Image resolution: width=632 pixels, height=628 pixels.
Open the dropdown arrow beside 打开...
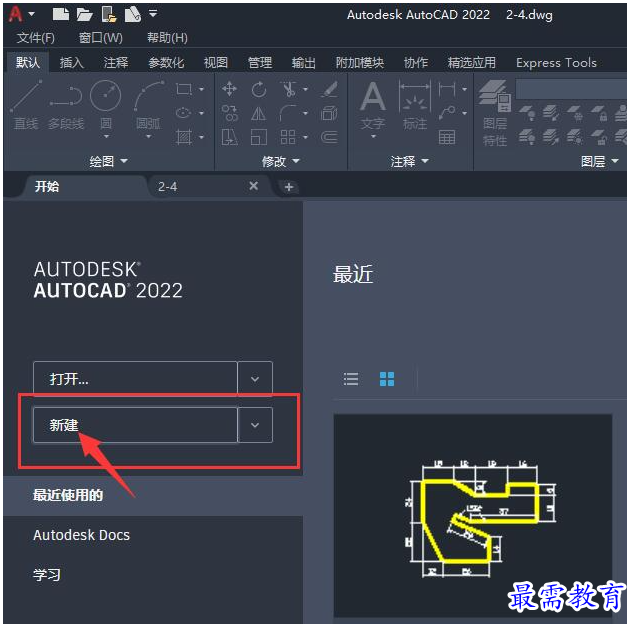[255, 378]
